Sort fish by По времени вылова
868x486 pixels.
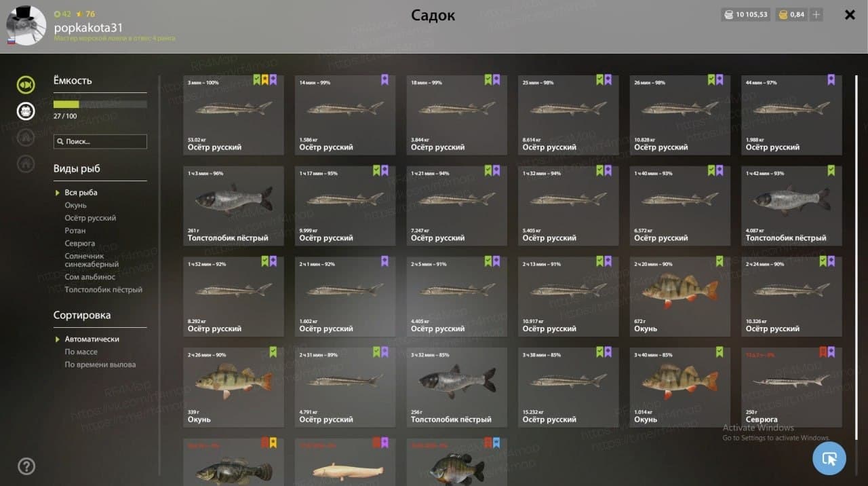(100, 364)
